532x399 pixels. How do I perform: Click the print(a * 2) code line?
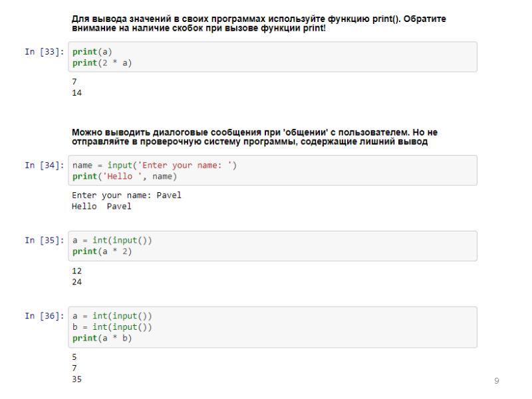[102, 252]
